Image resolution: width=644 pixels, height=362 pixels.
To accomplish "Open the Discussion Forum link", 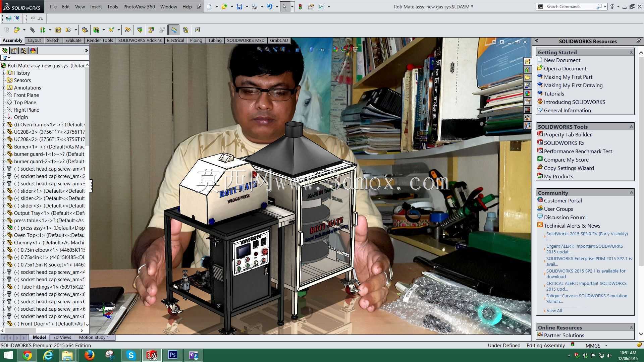I will pyautogui.click(x=565, y=218).
